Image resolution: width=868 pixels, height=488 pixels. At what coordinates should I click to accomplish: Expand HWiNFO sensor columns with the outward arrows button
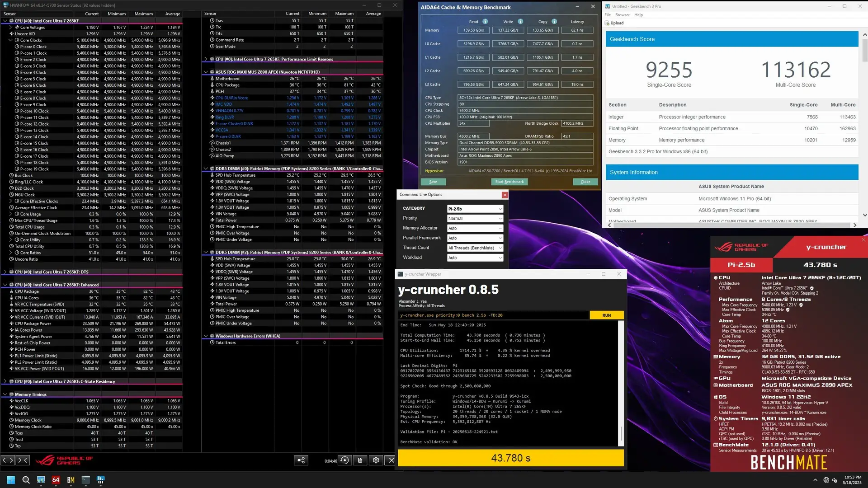[x=8, y=460]
